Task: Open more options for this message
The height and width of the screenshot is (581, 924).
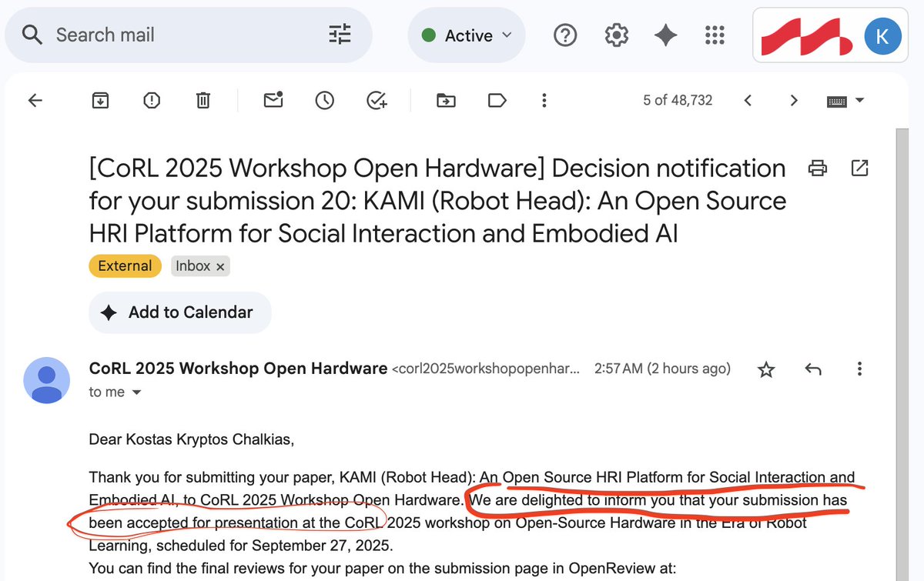Action: (859, 369)
